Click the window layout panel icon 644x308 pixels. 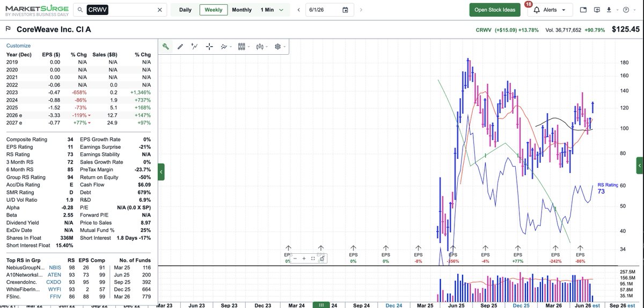tap(584, 10)
